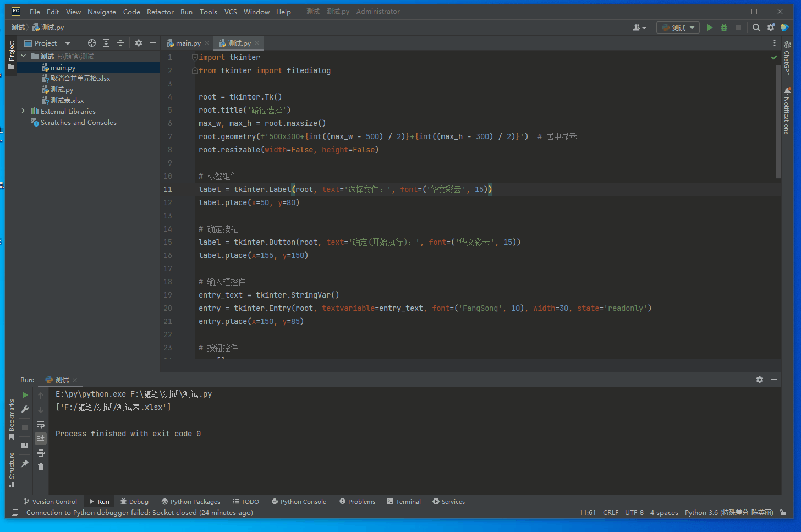Toggle ChatGPT tool window on right stripe

[x=787, y=58]
